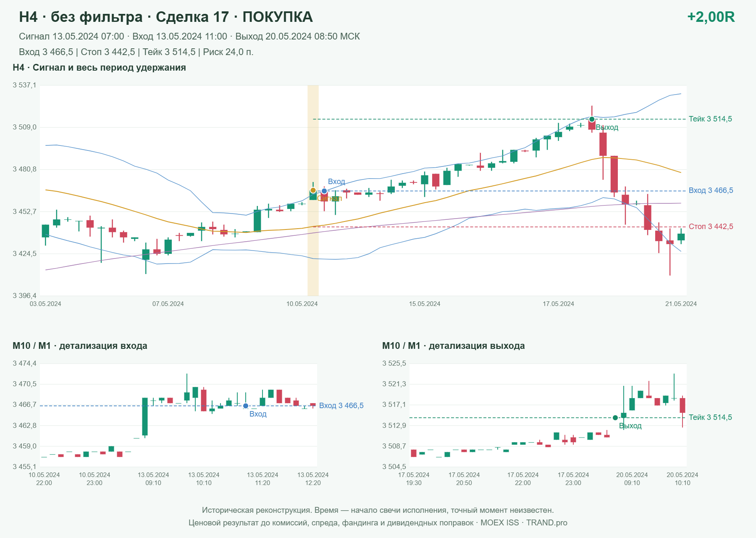Click 'Вход 3 466,5' label beside the H4 chart

711,190
